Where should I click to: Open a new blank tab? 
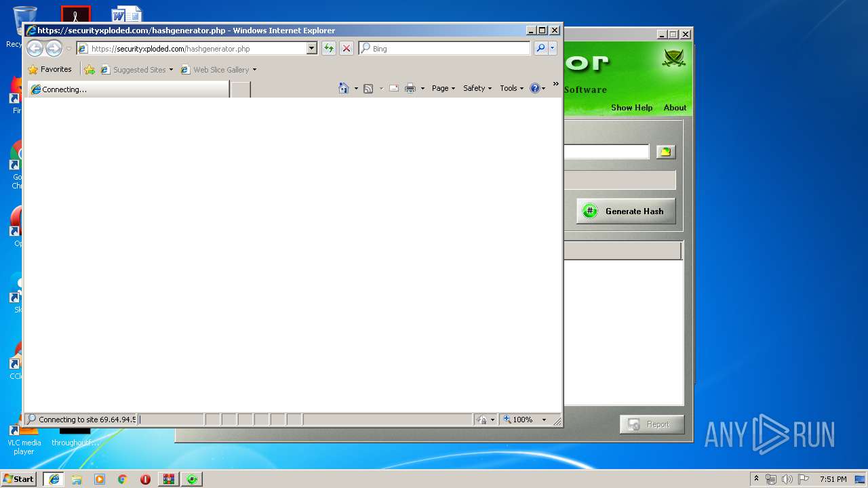[x=241, y=89]
